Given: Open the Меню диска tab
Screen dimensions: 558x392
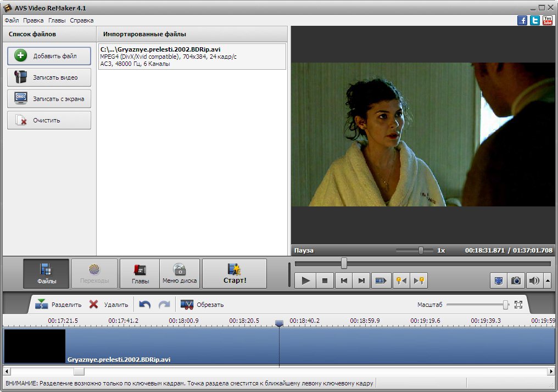Looking at the screenshot, I should click(180, 273).
